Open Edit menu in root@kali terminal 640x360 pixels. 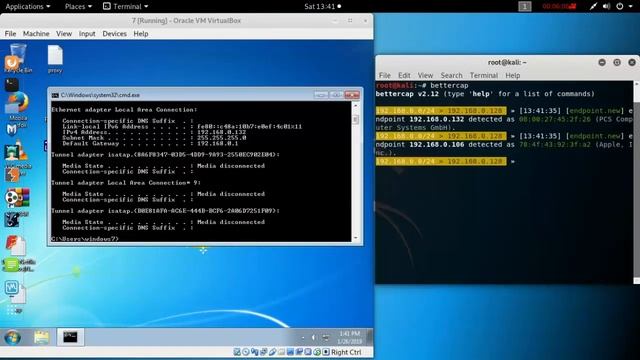(x=404, y=75)
